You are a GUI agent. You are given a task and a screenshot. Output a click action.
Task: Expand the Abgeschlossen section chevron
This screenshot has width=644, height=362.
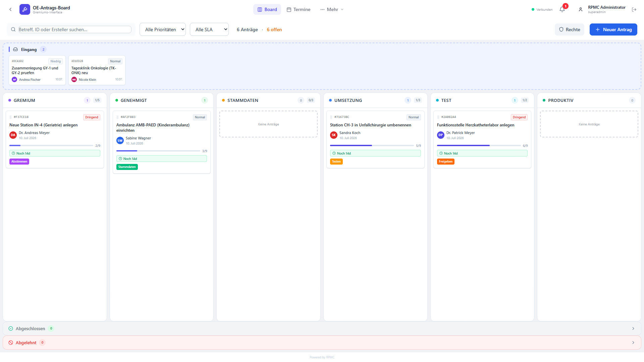coord(633,328)
